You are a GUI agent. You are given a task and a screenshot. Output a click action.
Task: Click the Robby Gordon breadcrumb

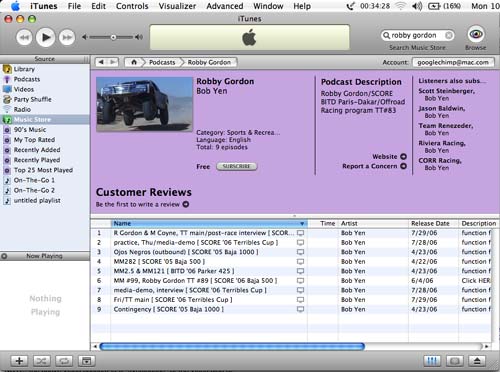[x=209, y=62]
